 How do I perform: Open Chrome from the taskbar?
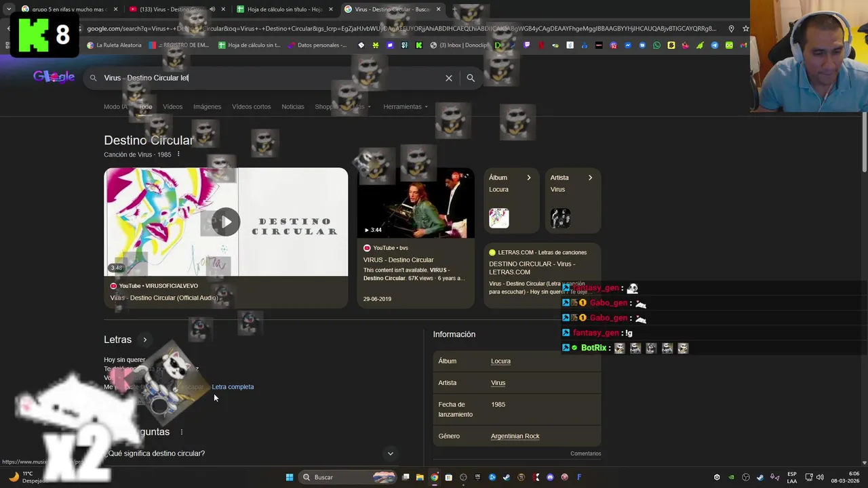point(434,477)
